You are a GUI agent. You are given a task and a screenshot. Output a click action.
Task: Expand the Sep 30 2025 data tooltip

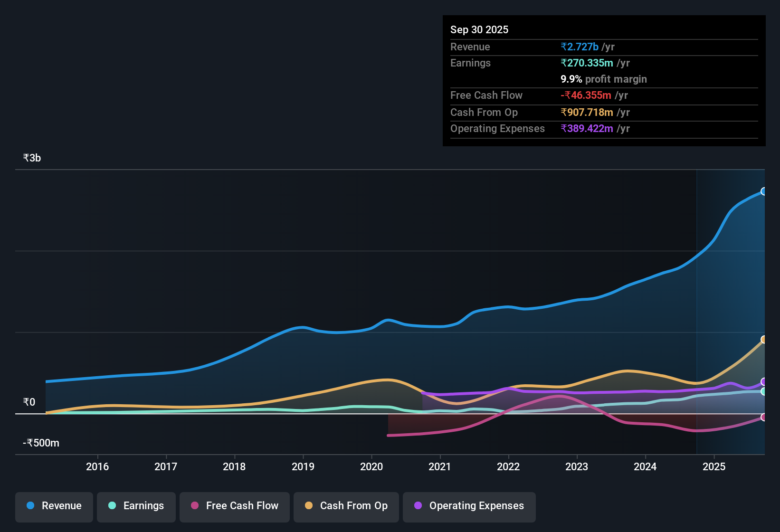[x=479, y=29]
